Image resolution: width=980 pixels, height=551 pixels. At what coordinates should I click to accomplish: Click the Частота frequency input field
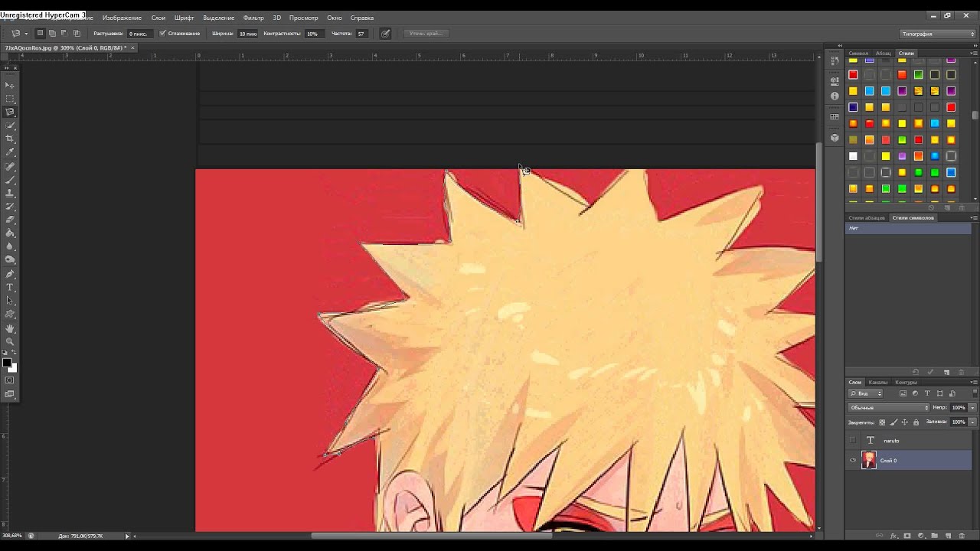pos(361,34)
